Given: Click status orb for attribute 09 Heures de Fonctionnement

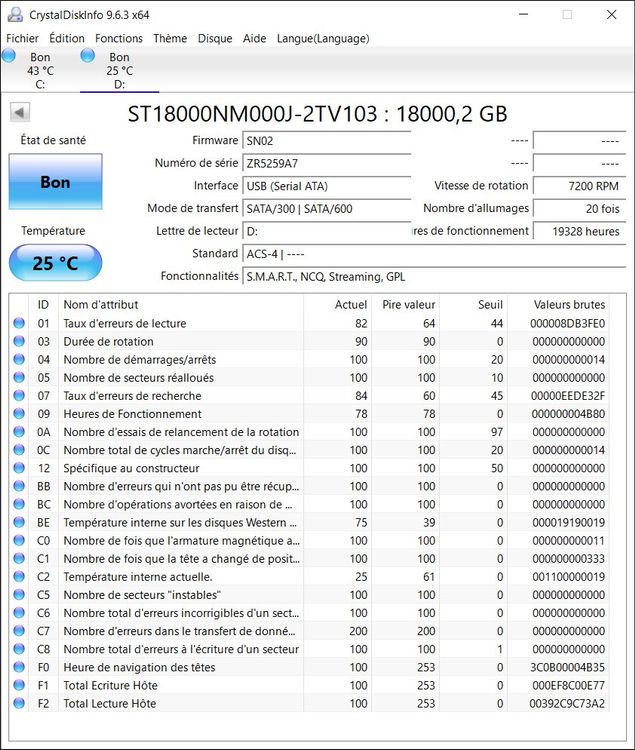Looking at the screenshot, I should click(x=19, y=414).
